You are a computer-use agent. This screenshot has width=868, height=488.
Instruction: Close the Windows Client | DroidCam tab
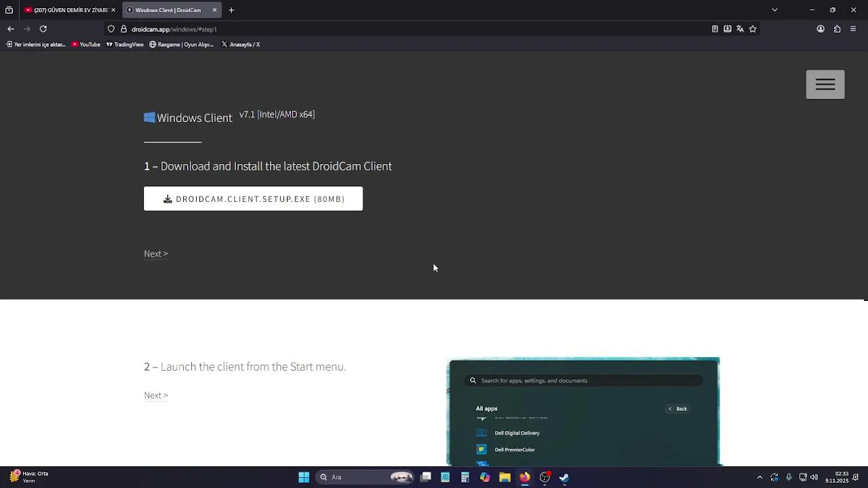click(214, 10)
